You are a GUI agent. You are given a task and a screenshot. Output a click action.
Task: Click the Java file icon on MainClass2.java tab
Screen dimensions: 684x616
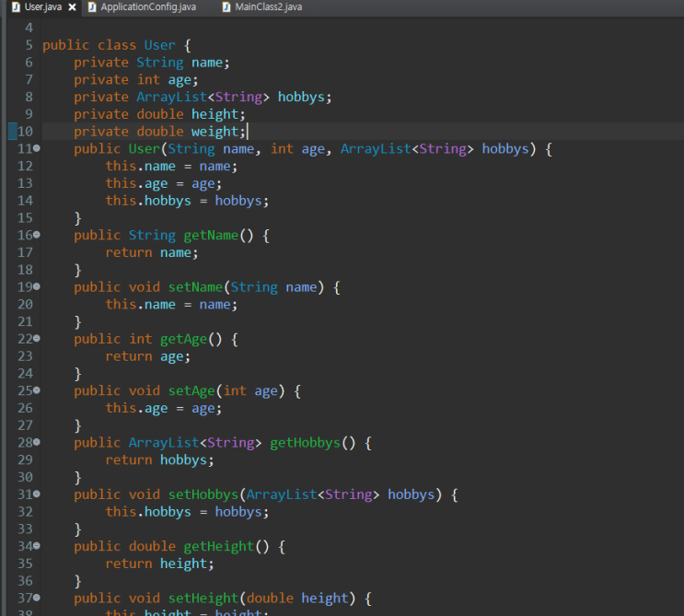pos(226,7)
